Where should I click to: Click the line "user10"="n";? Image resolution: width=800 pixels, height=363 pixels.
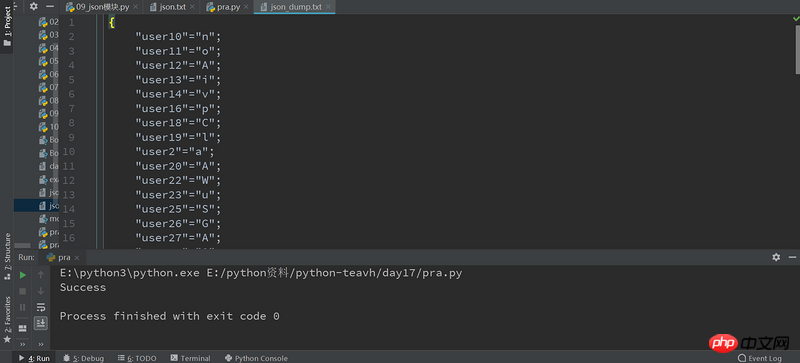[178, 37]
